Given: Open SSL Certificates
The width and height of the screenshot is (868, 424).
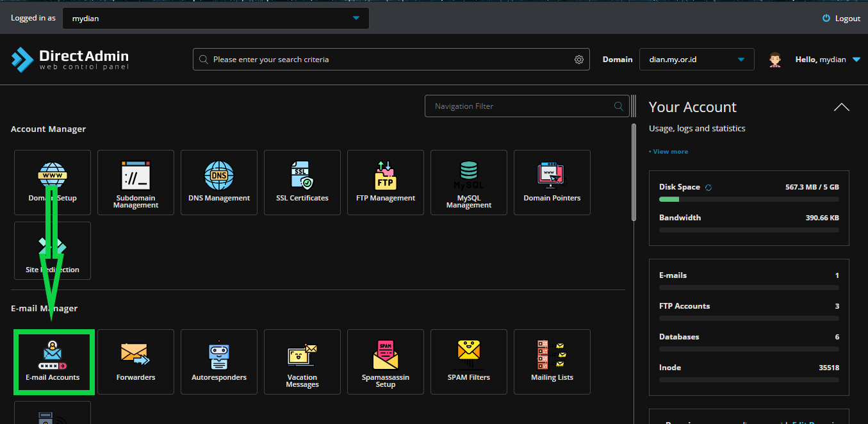Looking at the screenshot, I should (x=302, y=183).
